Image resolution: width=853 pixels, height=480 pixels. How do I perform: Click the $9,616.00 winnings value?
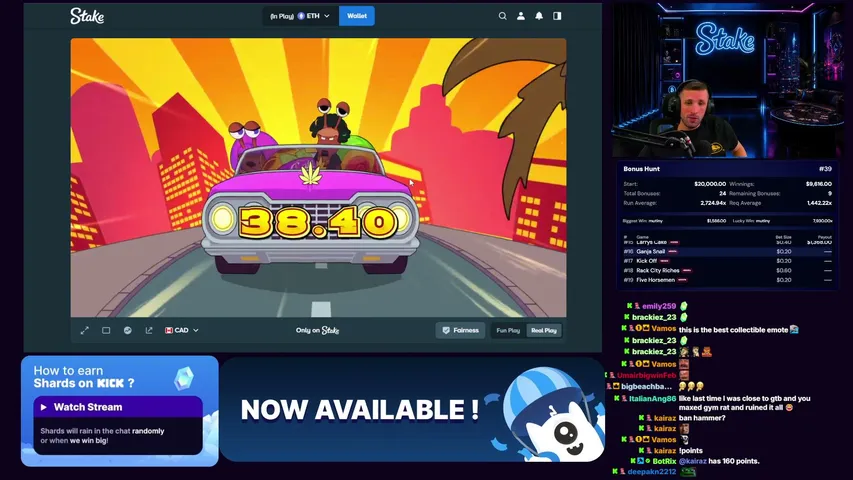(819, 184)
